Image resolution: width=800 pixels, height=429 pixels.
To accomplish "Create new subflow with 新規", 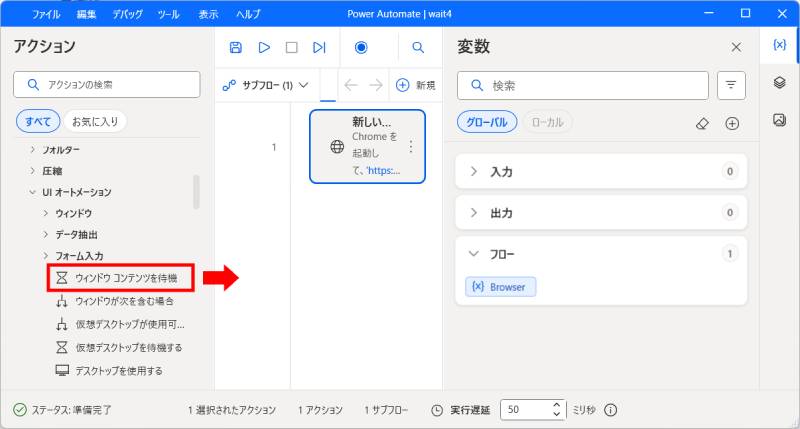I will [x=415, y=85].
